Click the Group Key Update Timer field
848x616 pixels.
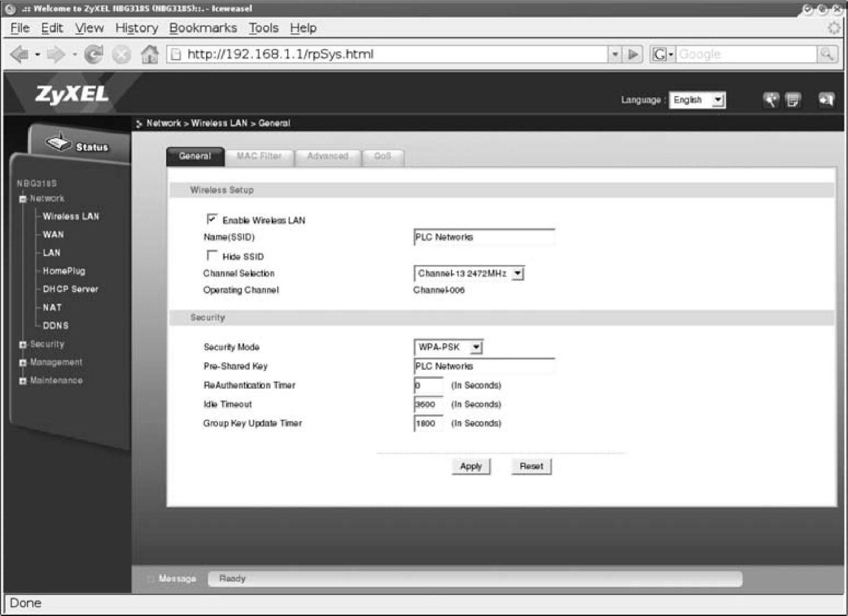428,423
